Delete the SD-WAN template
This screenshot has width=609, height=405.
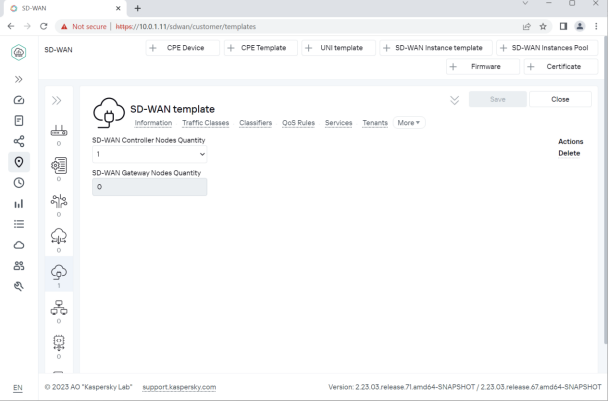tap(569, 153)
